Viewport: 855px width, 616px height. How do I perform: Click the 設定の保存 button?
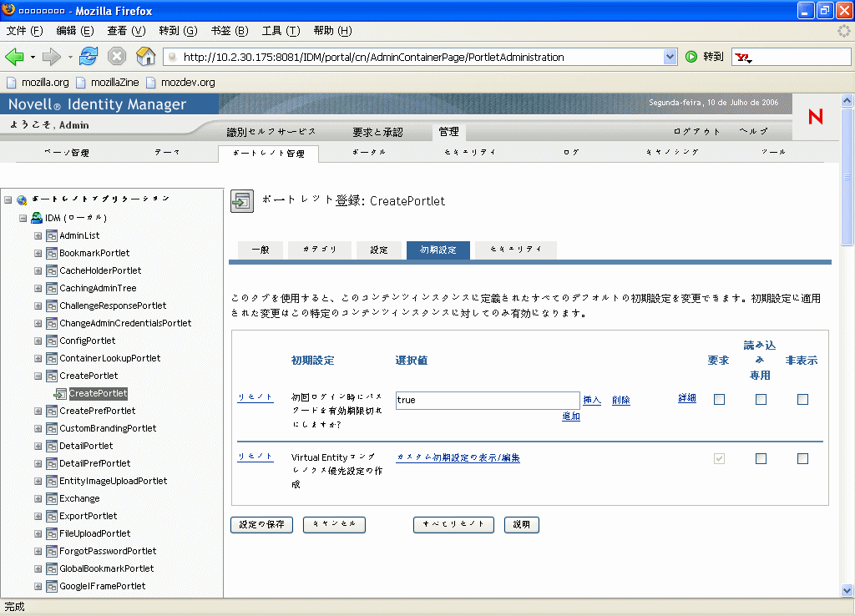click(x=262, y=524)
